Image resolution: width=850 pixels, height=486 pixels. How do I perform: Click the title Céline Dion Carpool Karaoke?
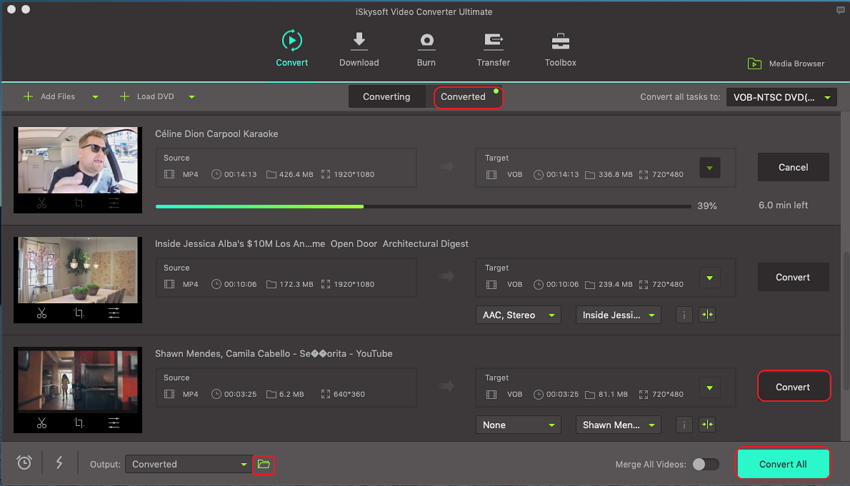point(216,134)
